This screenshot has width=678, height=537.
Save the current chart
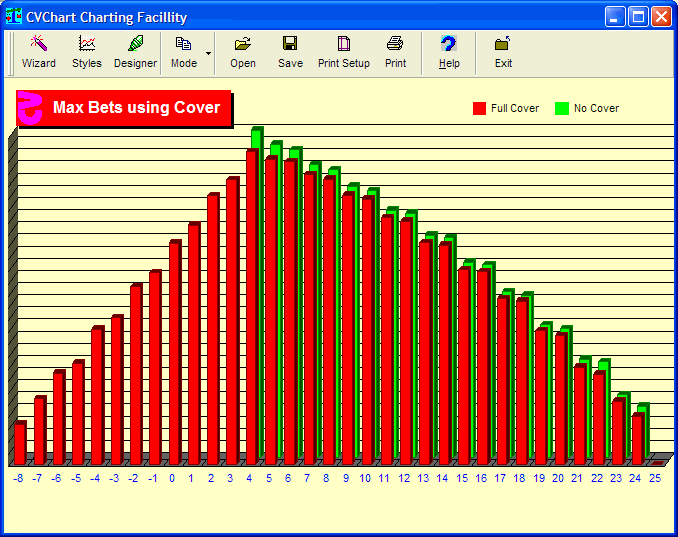290,52
